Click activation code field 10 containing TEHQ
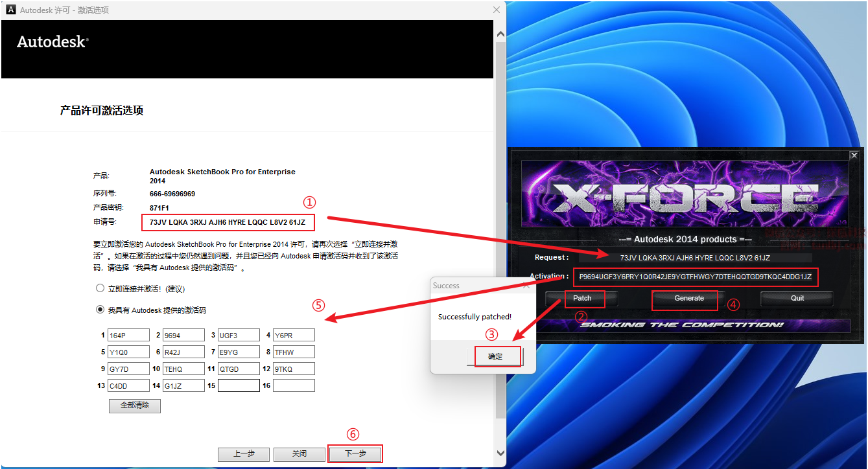 click(x=183, y=369)
